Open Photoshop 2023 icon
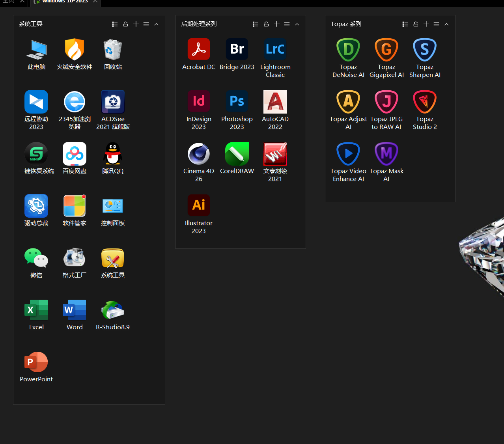Screen dimensions: 504x444 click(237, 102)
